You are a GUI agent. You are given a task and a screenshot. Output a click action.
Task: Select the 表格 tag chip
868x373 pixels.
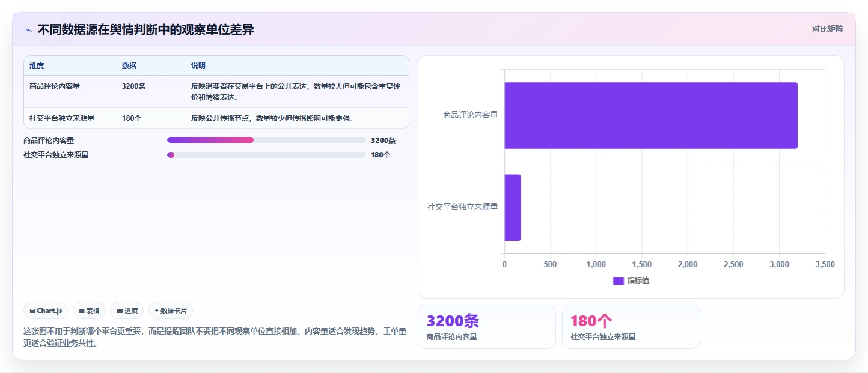[89, 311]
